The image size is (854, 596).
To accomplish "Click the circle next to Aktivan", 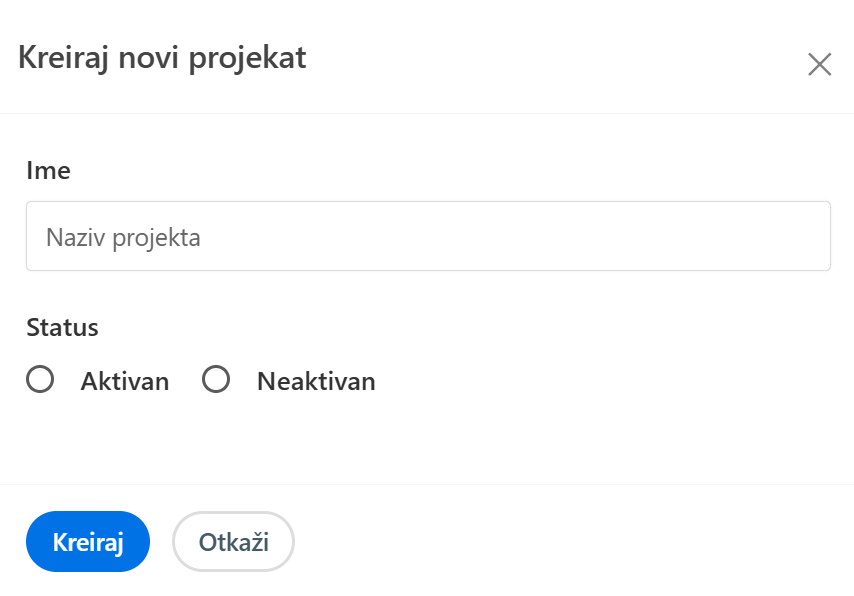I will [x=40, y=380].
